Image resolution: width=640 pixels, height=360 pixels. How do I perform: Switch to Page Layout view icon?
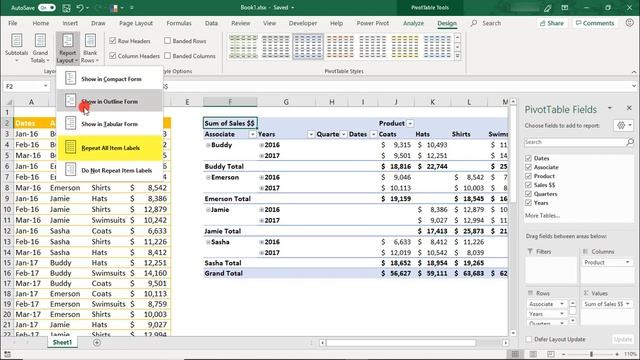click(533, 354)
